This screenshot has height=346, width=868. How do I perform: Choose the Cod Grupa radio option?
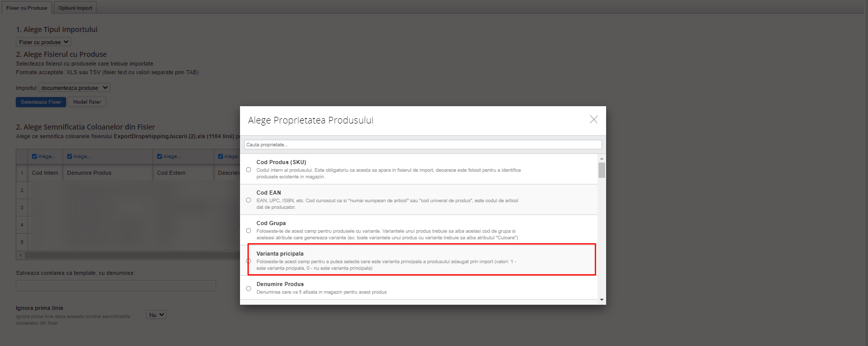click(x=249, y=231)
